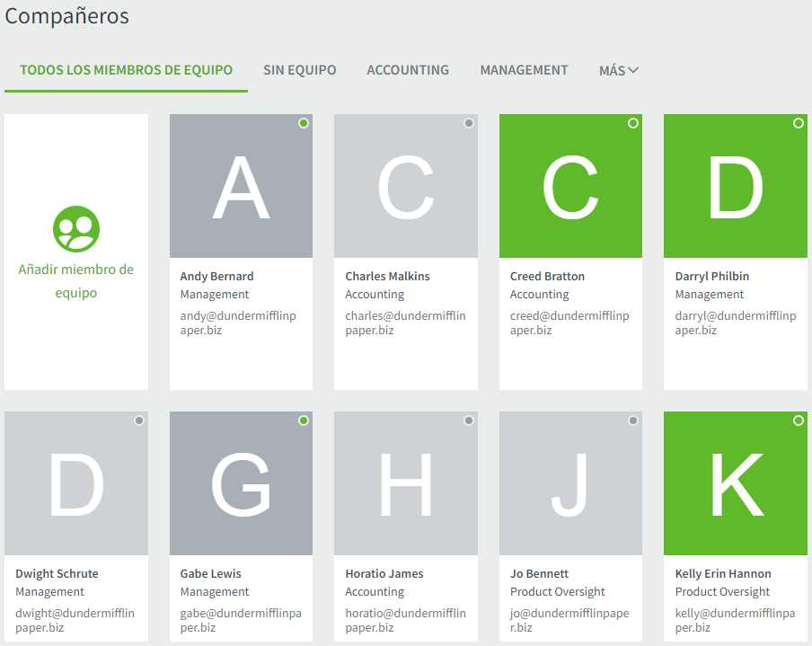Open Darryl Philbin's name link

click(712, 277)
